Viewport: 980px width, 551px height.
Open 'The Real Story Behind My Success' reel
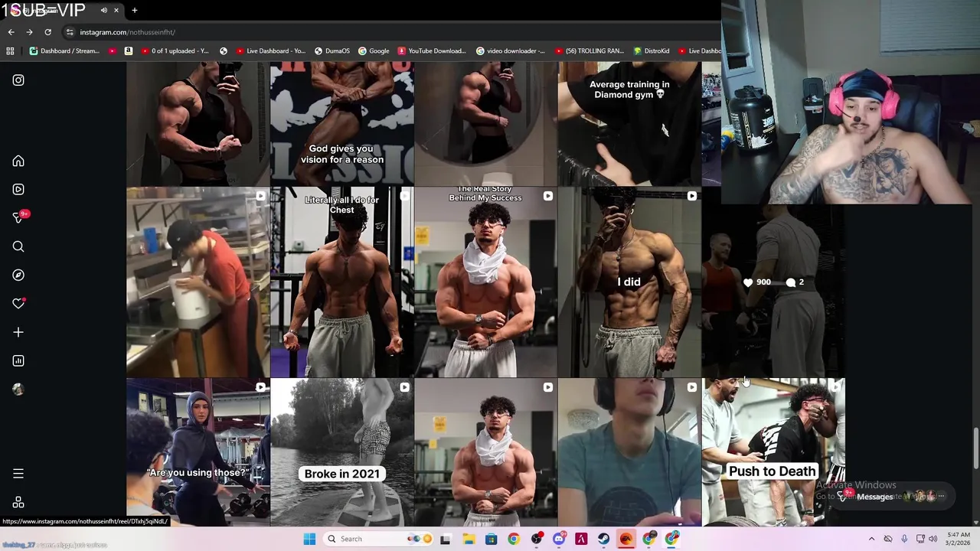[485, 282]
